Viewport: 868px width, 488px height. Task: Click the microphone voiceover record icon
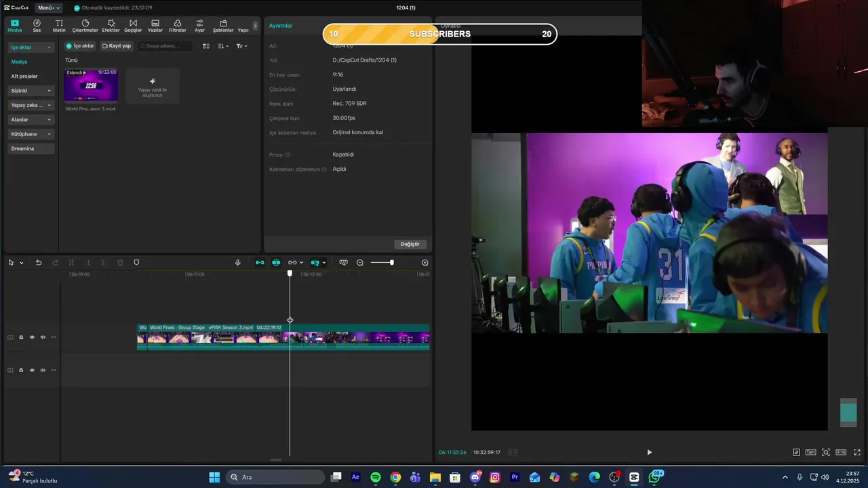pyautogui.click(x=237, y=262)
